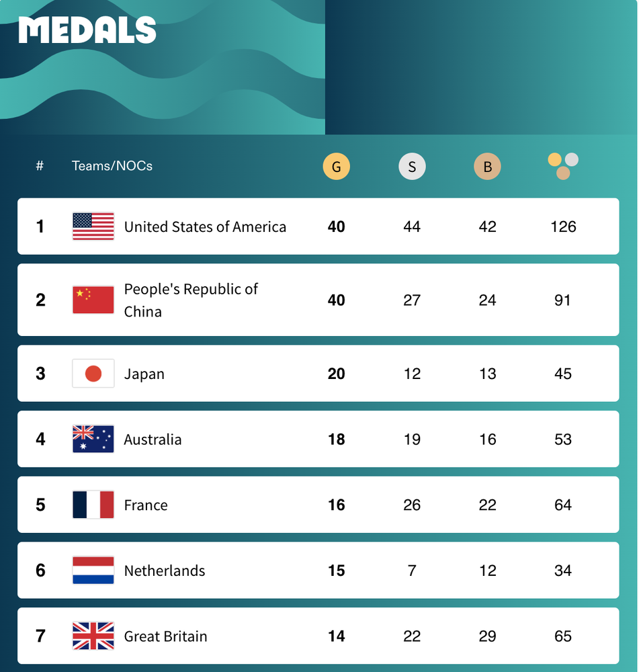
Task: Click the Teams/NOCs column header
Action: 112,166
